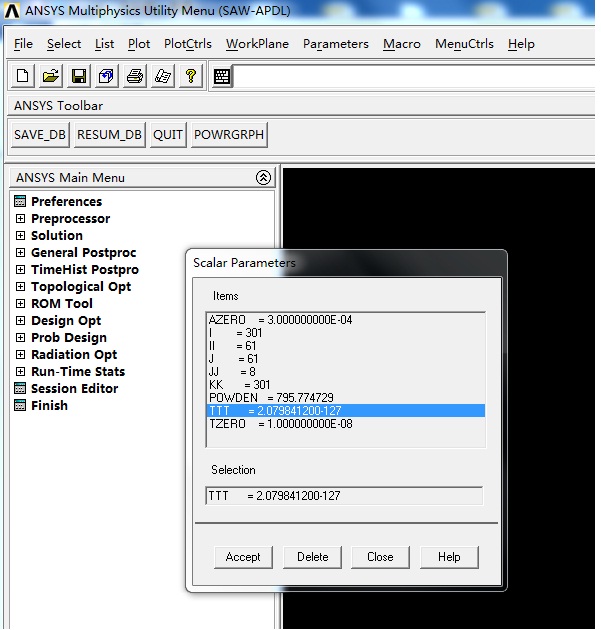
Task: Open the WorkPlane menu
Action: (x=257, y=43)
